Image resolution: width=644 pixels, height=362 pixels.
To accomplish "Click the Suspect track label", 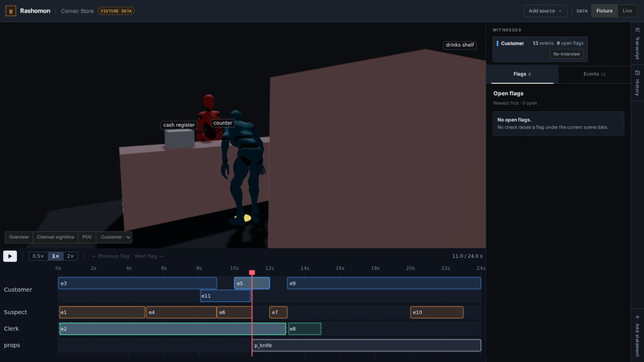I will click(x=15, y=312).
